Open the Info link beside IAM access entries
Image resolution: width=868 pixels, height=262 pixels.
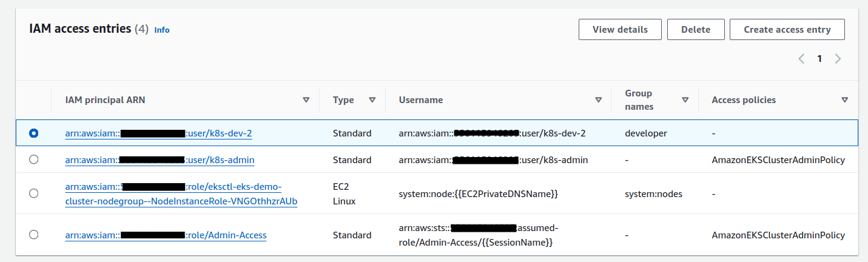[162, 30]
